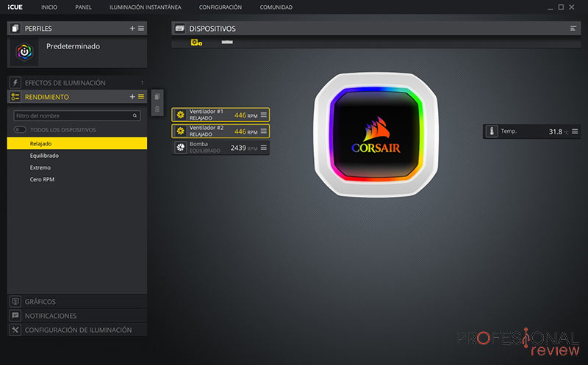Add a new performance preset
588x365 pixels.
(132, 97)
